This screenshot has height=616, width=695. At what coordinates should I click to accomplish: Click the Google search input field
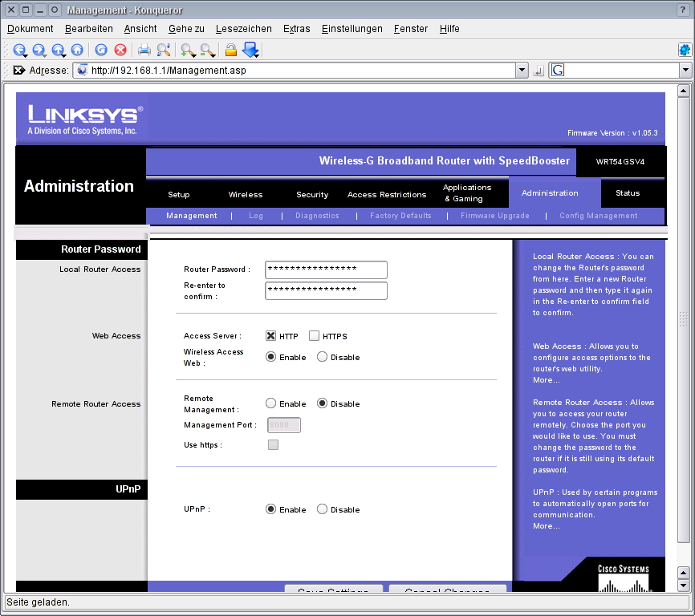click(622, 70)
